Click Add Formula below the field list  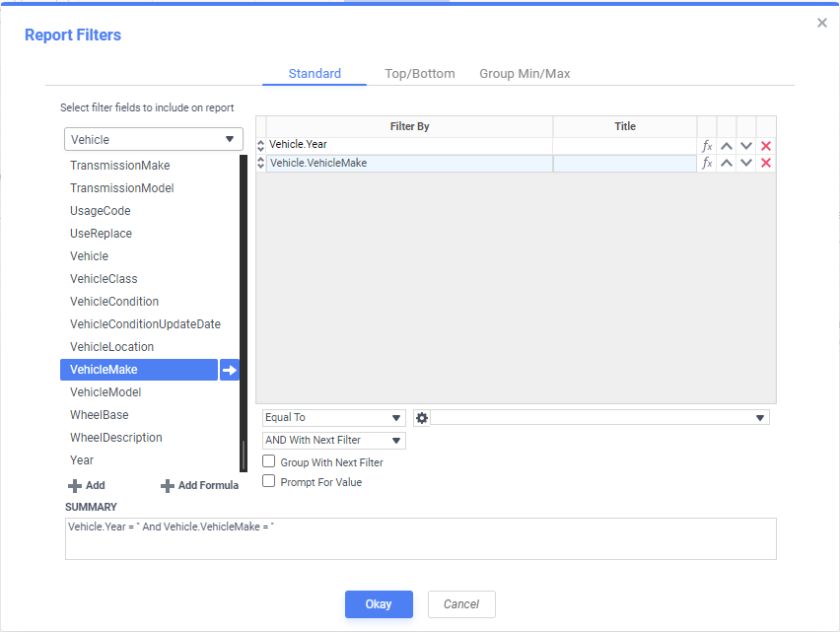coord(199,486)
